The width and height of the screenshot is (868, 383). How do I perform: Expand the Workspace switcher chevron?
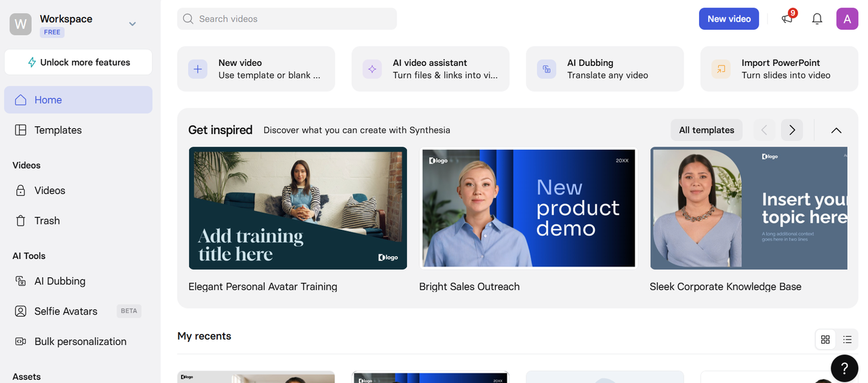132,24
